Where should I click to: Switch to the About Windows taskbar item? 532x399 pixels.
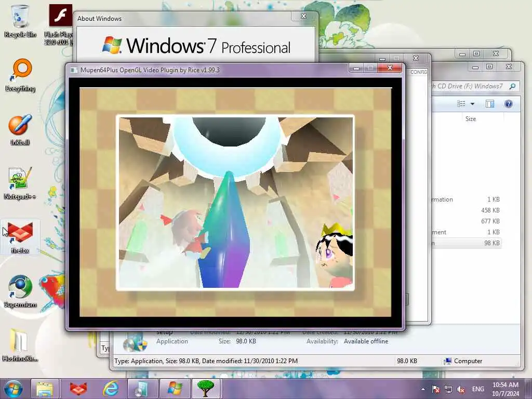click(175, 389)
